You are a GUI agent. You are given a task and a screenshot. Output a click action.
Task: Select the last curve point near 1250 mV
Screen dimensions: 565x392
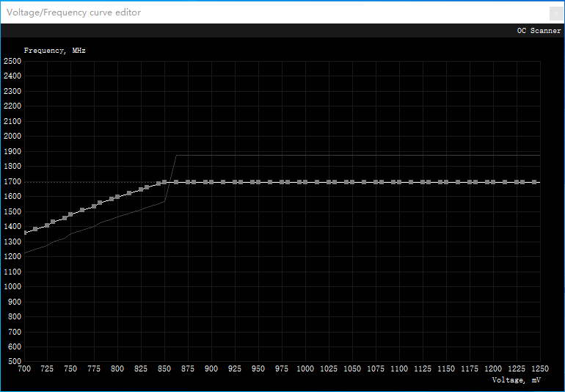click(535, 182)
